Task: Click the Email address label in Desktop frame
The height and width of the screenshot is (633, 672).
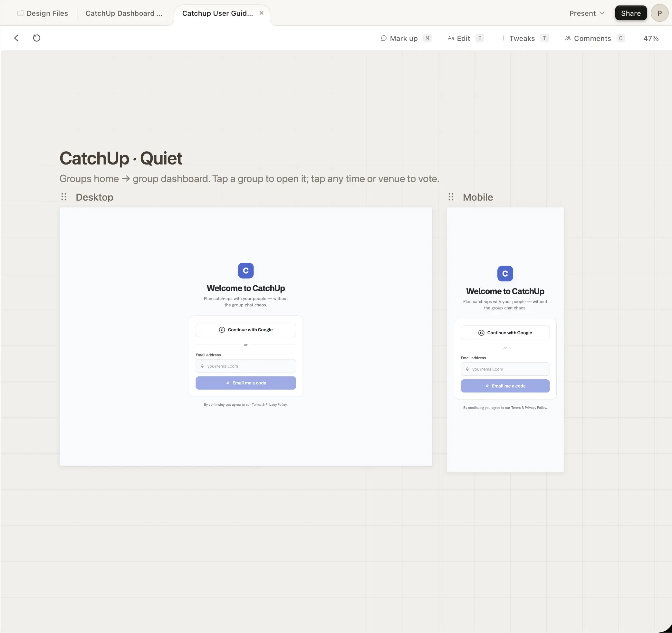Action: [208, 355]
